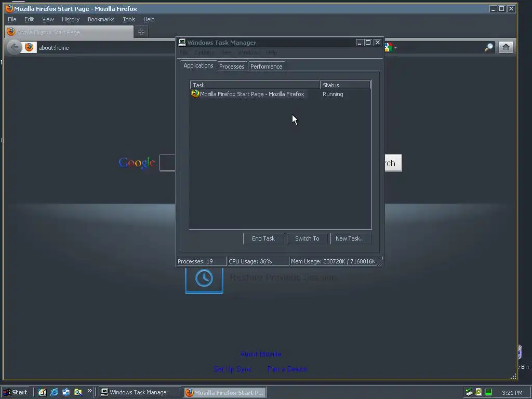
Task: Switch to the Processes tab
Action: click(x=232, y=66)
